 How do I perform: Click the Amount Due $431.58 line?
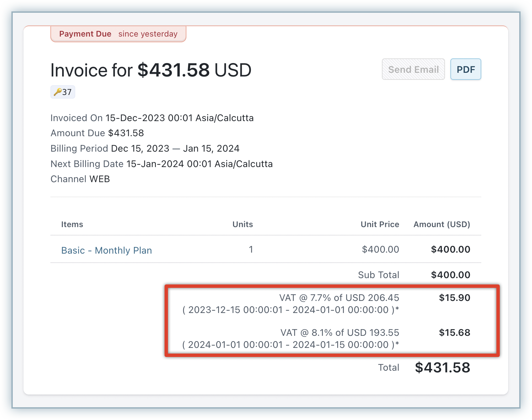pos(97,133)
